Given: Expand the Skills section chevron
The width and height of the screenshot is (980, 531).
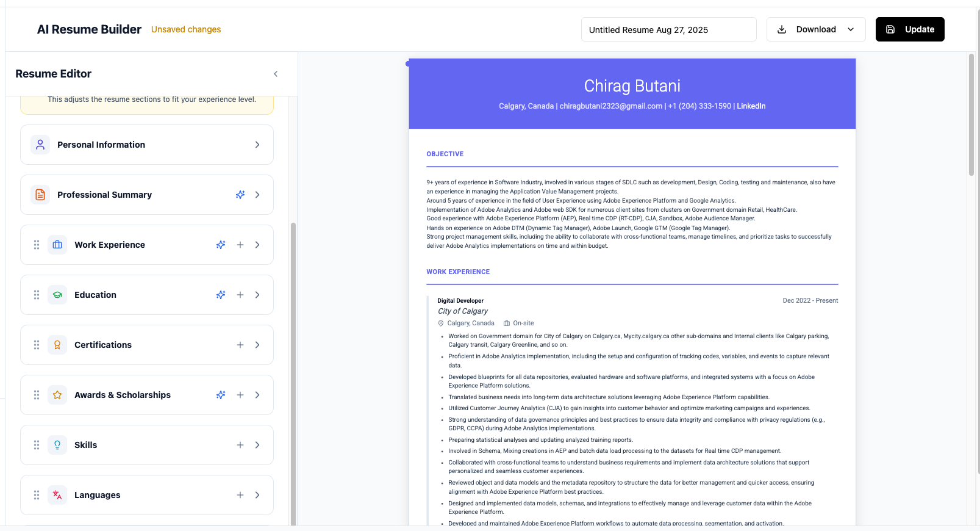Looking at the screenshot, I should coord(257,445).
